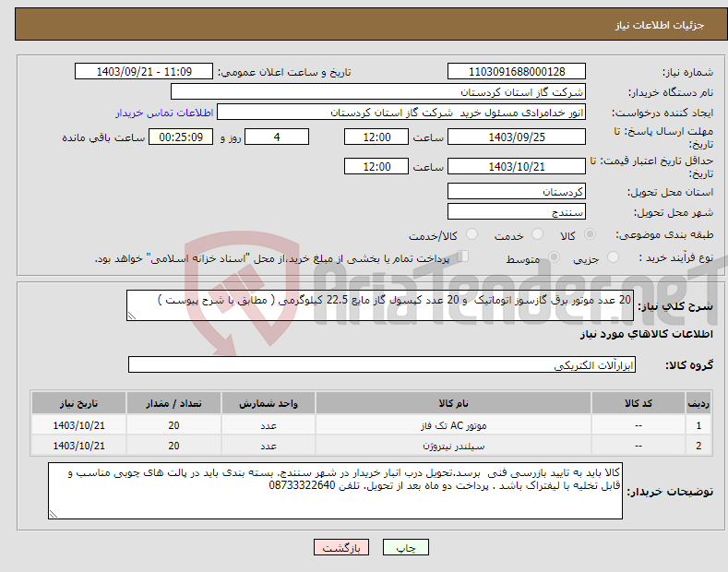Select the خدمت radio button
Viewport: 728px width, 572px height.
click(537, 234)
